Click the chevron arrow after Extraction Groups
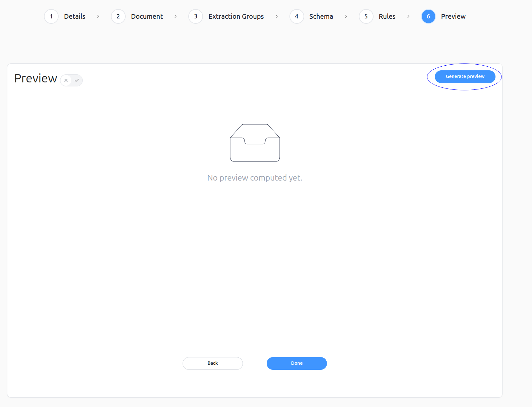Image resolution: width=532 pixels, height=407 pixels. (277, 16)
